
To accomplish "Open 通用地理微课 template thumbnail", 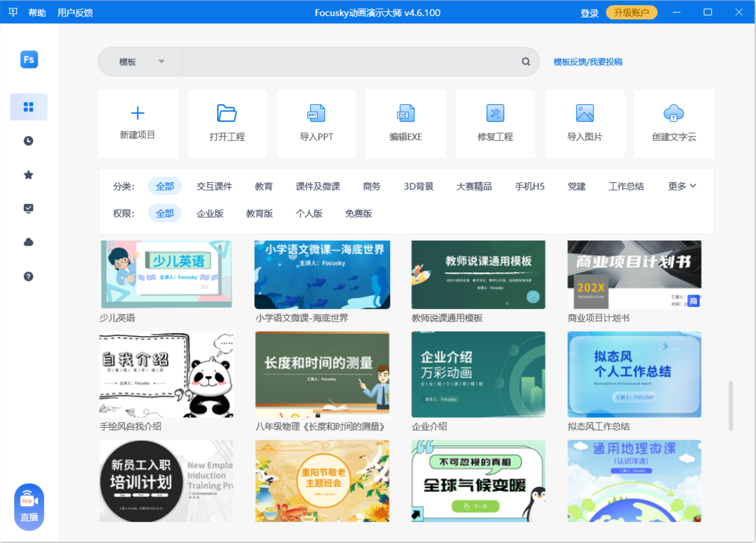I will (x=634, y=481).
